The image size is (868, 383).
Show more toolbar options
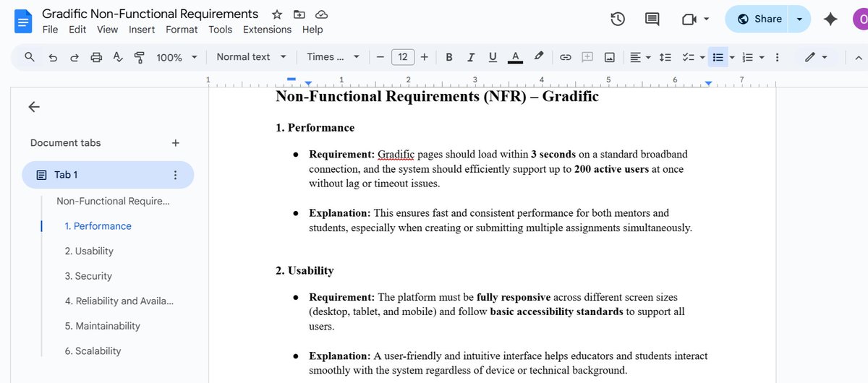point(778,57)
